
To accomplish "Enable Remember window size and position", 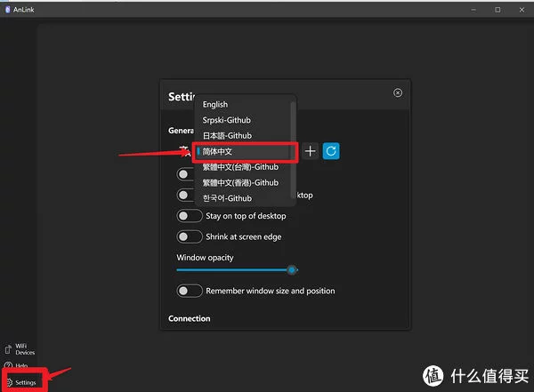I will (190, 291).
